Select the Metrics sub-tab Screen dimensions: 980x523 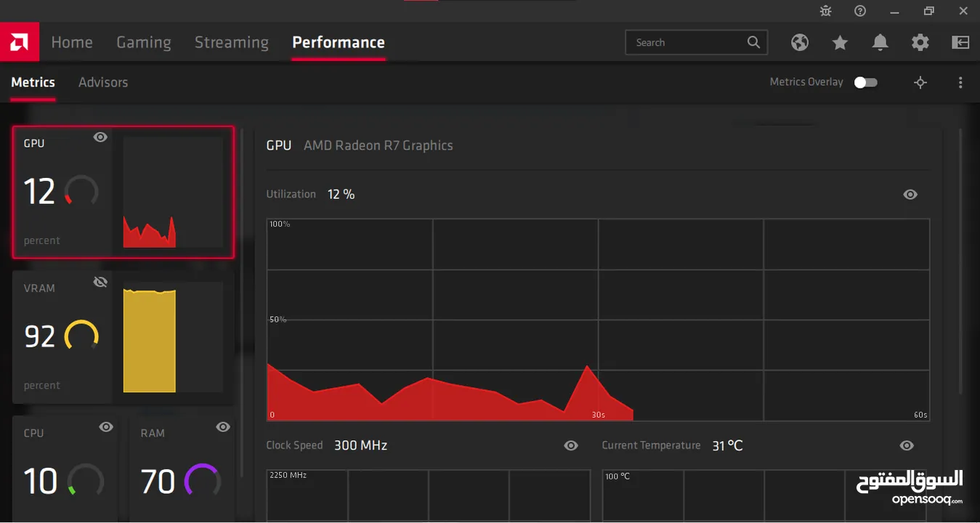[33, 82]
